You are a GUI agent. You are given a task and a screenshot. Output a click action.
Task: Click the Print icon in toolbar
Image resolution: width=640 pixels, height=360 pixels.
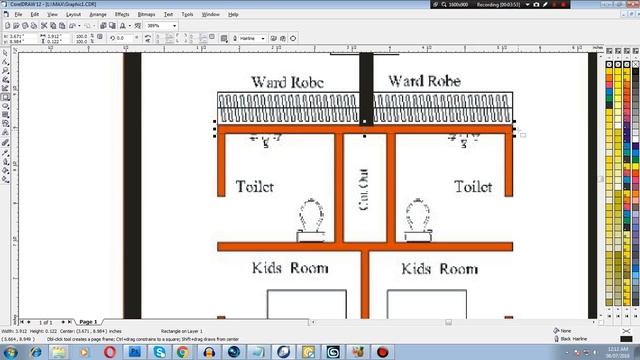[x=33, y=26]
